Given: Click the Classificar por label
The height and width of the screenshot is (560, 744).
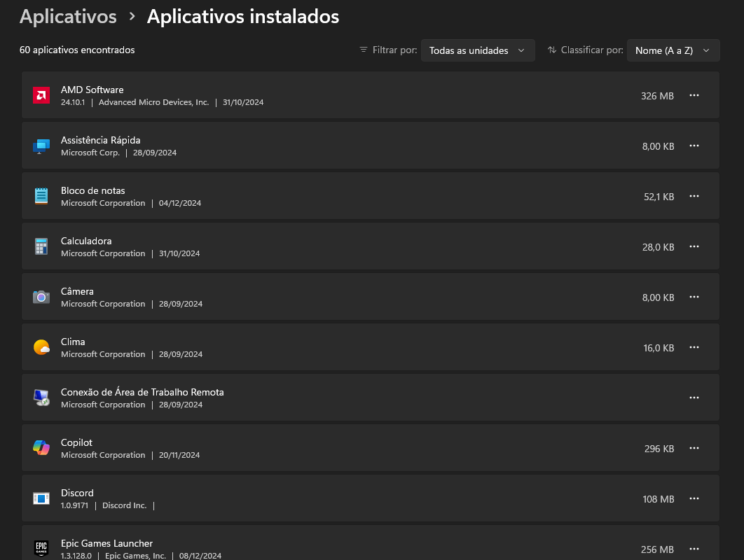Looking at the screenshot, I should coord(592,50).
